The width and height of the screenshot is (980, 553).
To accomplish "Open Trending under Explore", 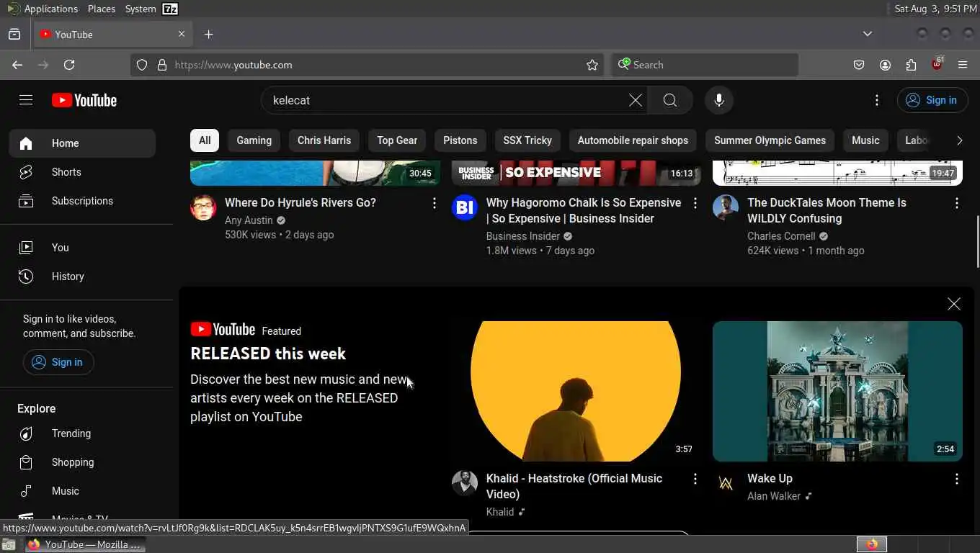I will point(82,433).
